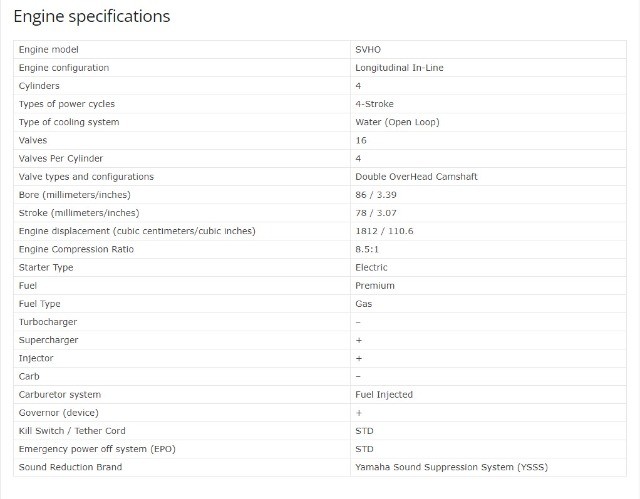Click the Supercharger plus sign indicator

tap(359, 340)
